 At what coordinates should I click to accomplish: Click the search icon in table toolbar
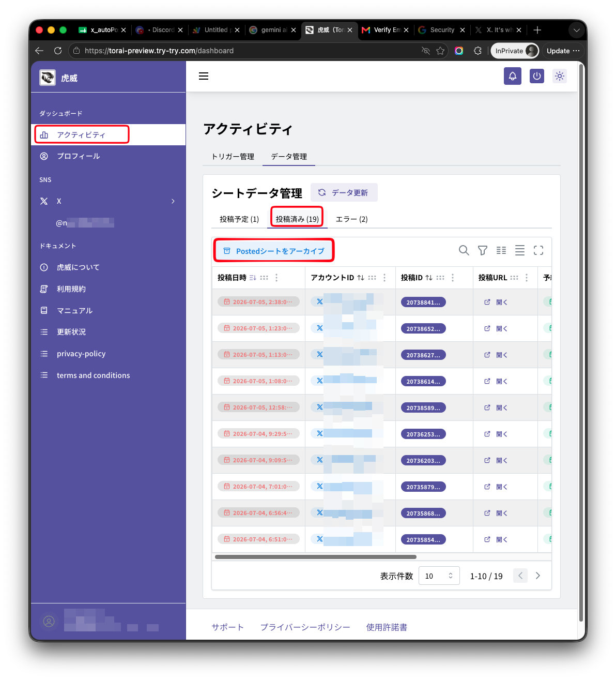[464, 250]
